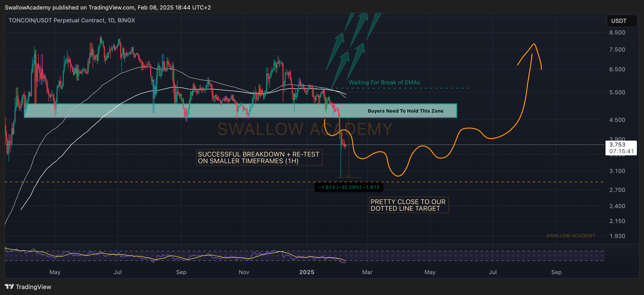Click the 5.500 price axis value

coord(617,92)
